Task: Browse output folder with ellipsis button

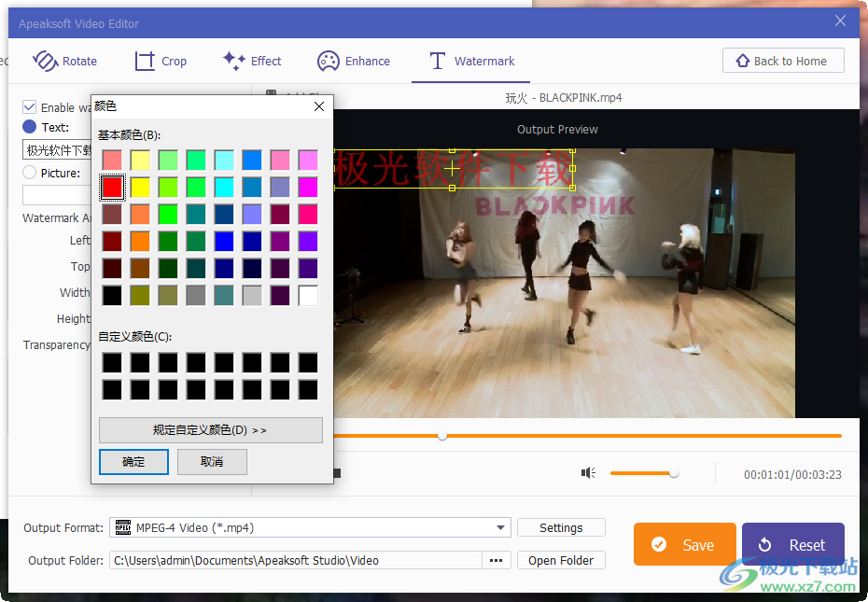Action: coord(496,560)
